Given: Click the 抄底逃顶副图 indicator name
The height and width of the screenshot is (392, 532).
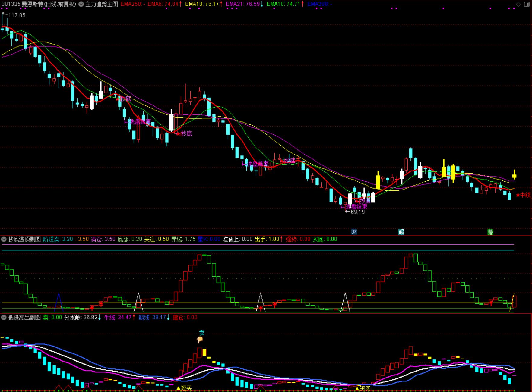Looking at the screenshot, I should tap(24, 239).
